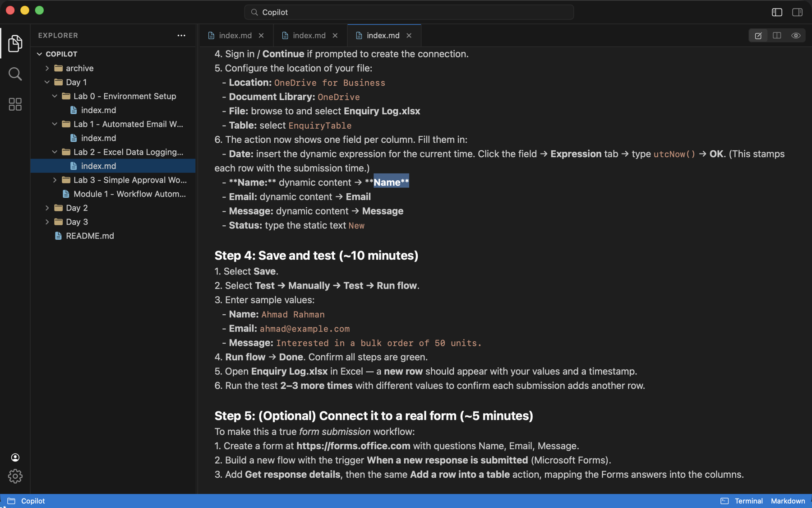This screenshot has width=812, height=508.
Task: Click Ahmad Rahman sample value
Action: [x=293, y=315]
